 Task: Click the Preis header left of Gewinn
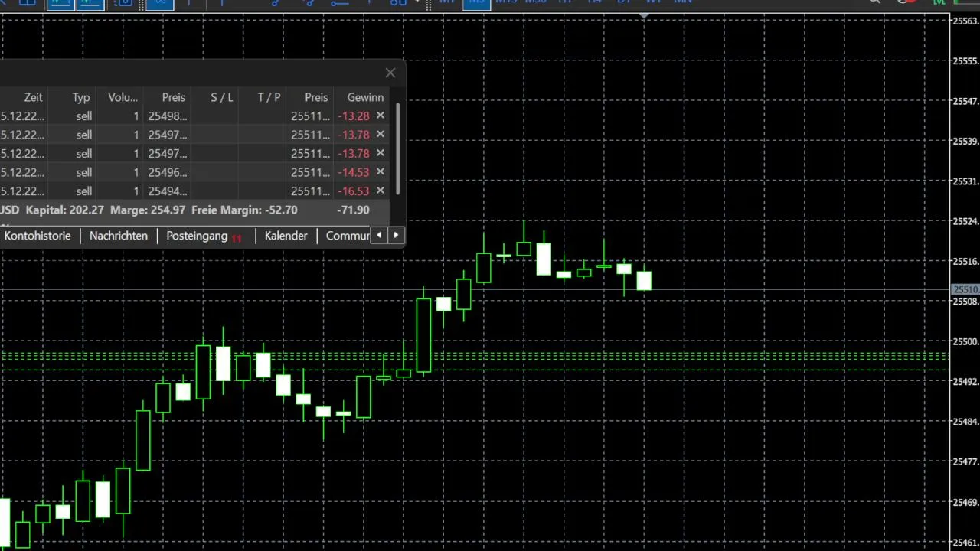coord(316,97)
